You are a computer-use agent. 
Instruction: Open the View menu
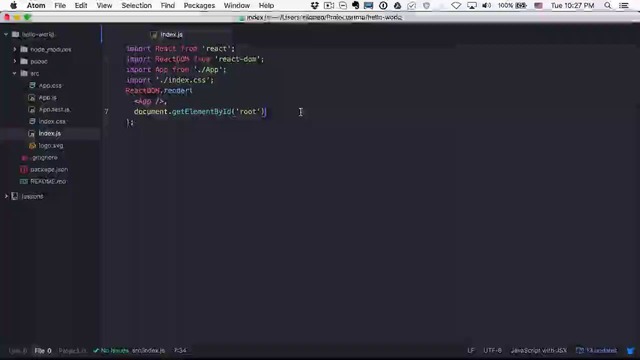[x=104, y=5]
